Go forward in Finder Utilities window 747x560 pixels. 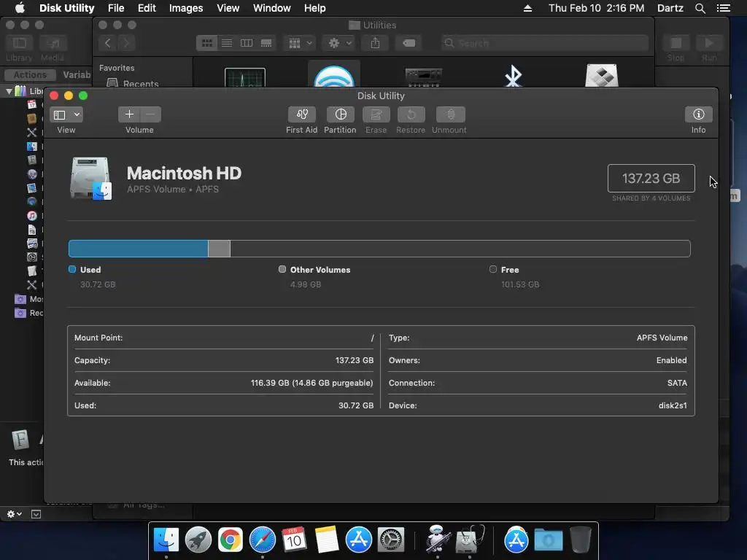[x=126, y=43]
